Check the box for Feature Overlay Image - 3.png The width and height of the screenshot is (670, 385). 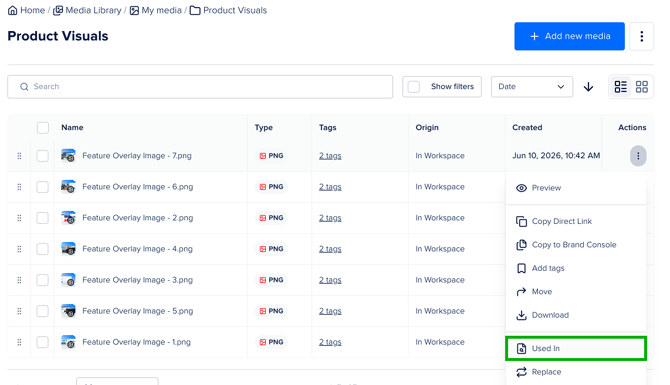(x=42, y=280)
